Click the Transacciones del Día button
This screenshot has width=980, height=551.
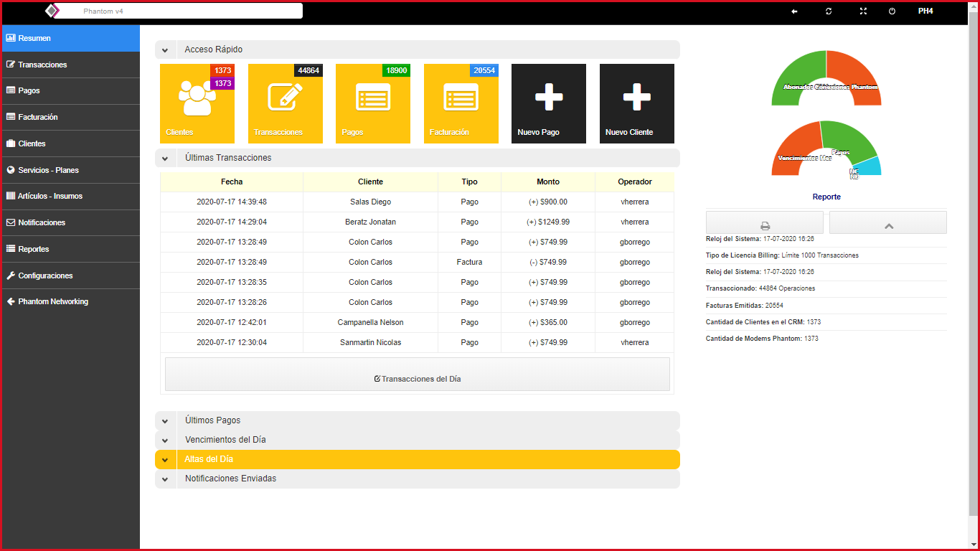pos(417,378)
